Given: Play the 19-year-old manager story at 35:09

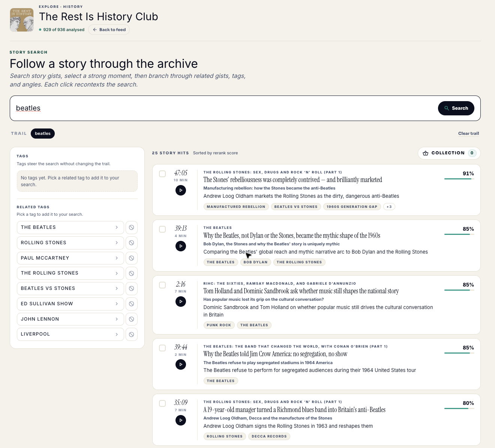Looking at the screenshot, I should [181, 420].
